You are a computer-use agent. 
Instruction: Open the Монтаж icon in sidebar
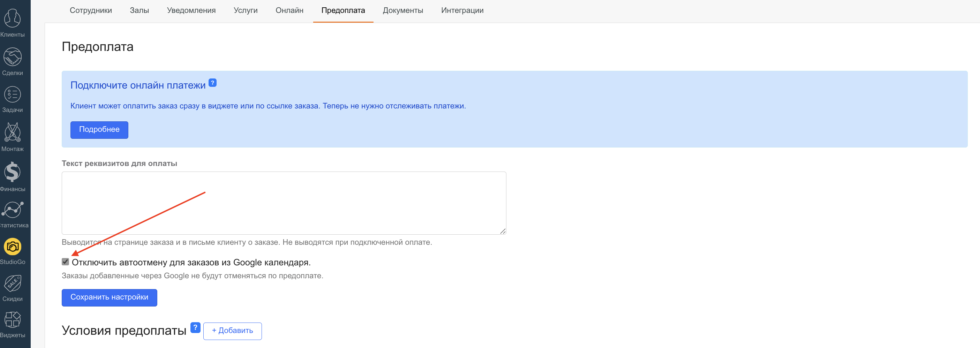click(12, 132)
